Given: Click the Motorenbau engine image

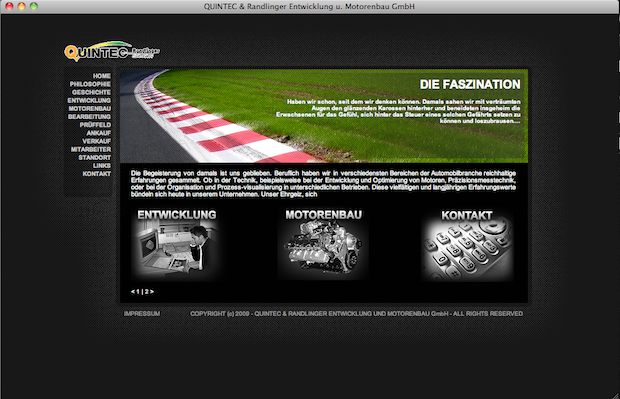Looking at the screenshot, I should coord(323,248).
